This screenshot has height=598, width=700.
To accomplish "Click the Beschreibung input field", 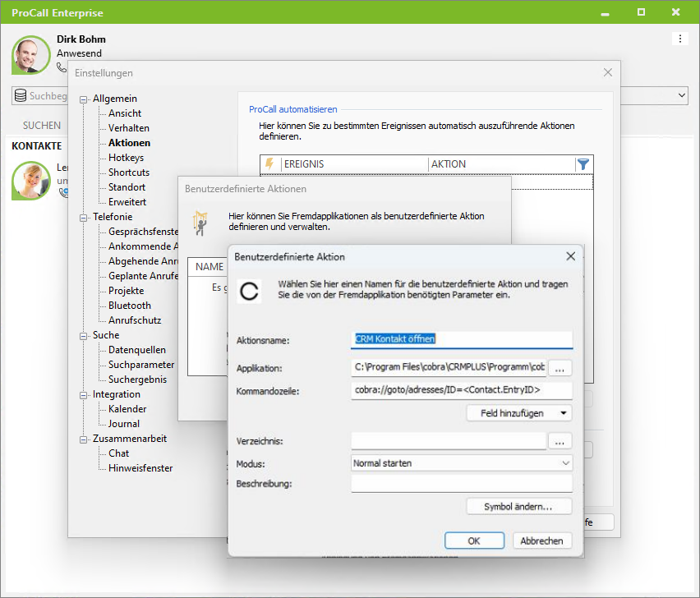I will coord(461,484).
